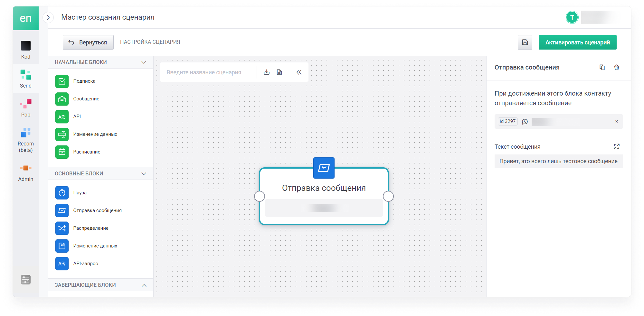Click the left connector of the node

click(x=260, y=196)
